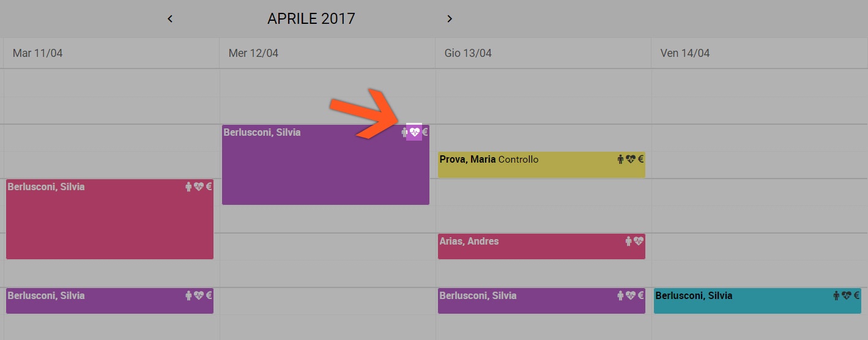Click euro icon on Wednesday Berlusconi appointment
The image size is (868, 340).
[x=425, y=132]
